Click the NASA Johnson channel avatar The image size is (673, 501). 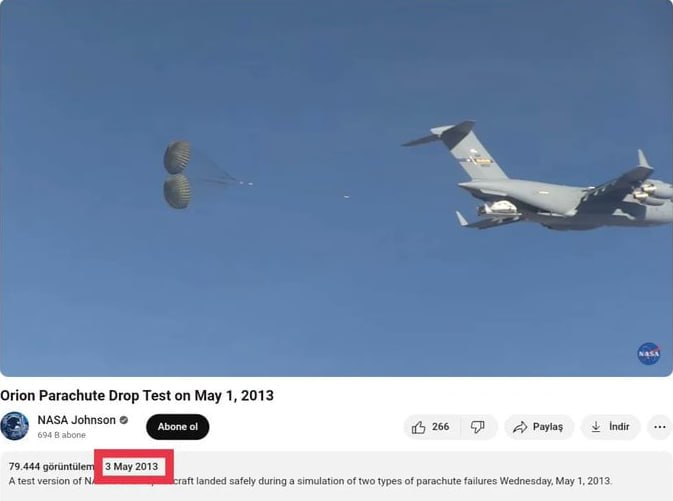15,426
